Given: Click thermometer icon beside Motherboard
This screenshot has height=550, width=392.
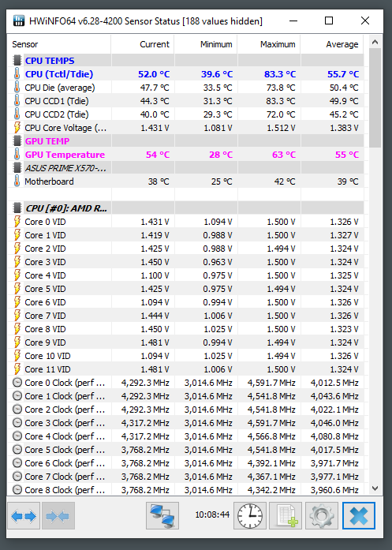Looking at the screenshot, I should click(x=17, y=181).
